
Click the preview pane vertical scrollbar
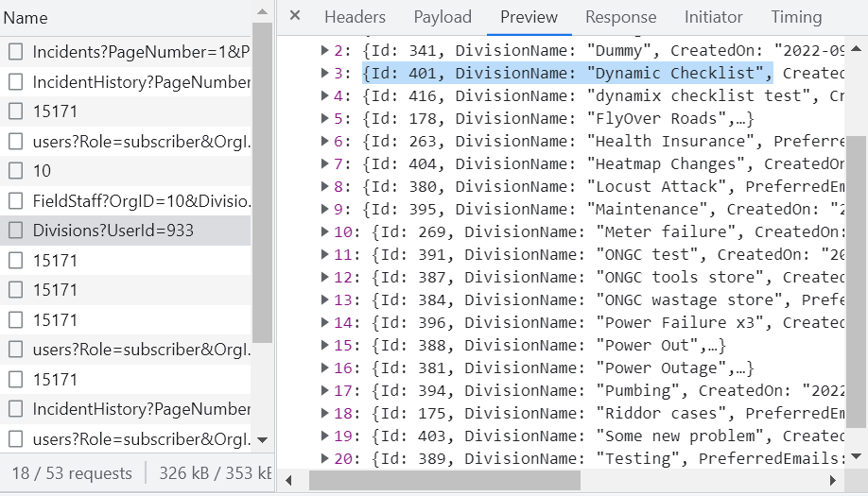click(x=855, y=283)
